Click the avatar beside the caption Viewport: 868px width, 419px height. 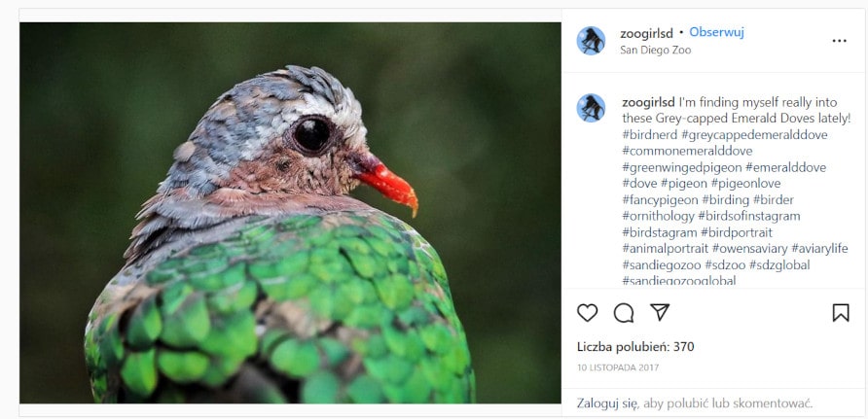coord(591,108)
